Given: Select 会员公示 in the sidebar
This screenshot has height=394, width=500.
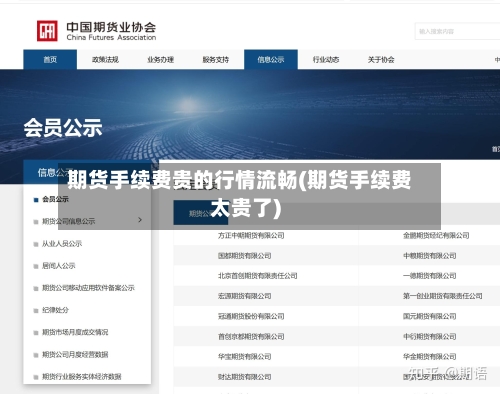Looking at the screenshot, I should click(55, 199).
